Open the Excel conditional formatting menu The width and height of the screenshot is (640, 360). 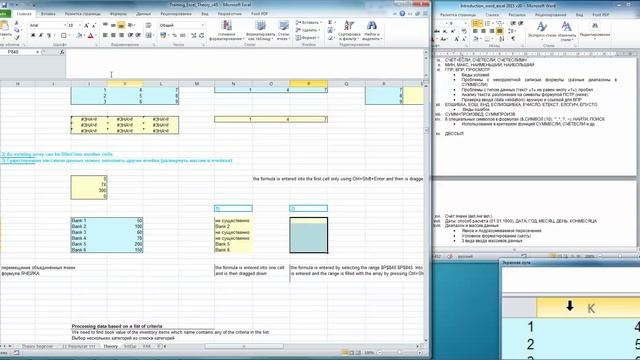coord(227,30)
